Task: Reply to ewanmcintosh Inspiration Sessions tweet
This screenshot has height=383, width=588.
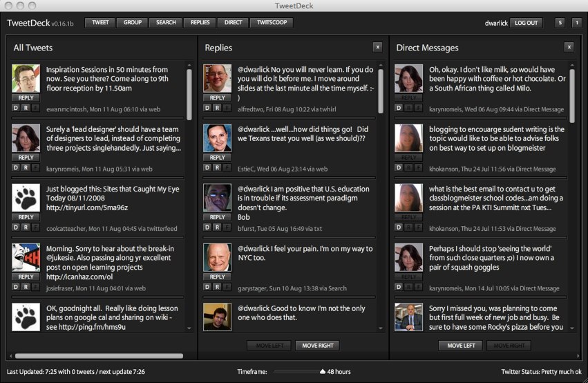Action: 26,97
